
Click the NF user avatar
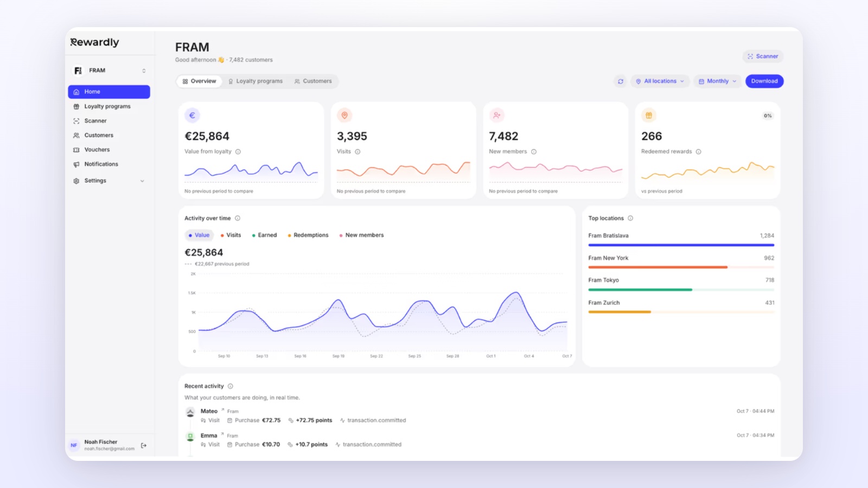point(74,445)
